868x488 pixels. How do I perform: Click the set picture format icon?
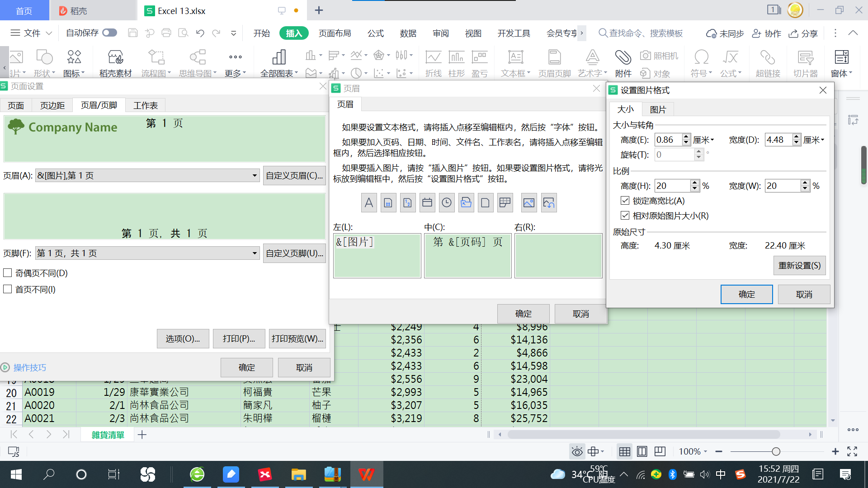pos(548,203)
